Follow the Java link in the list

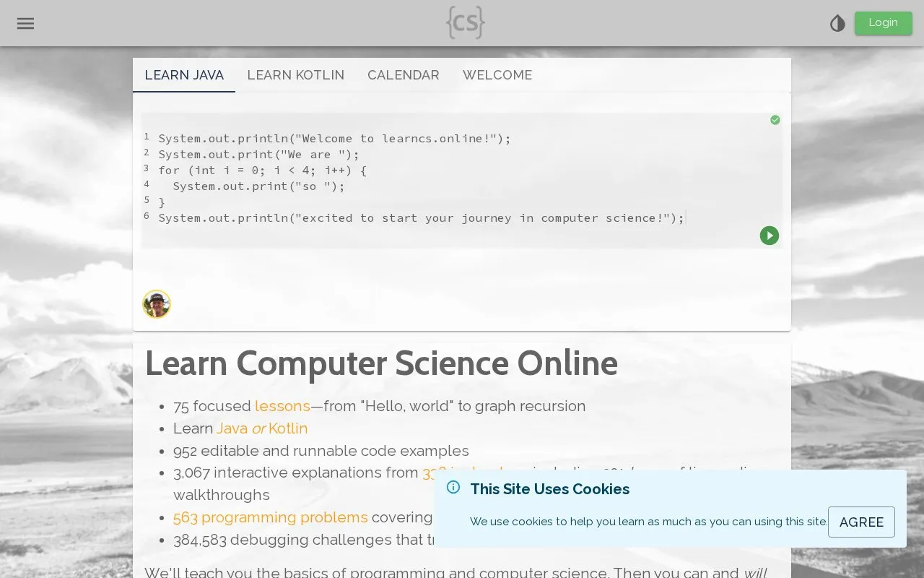point(232,428)
